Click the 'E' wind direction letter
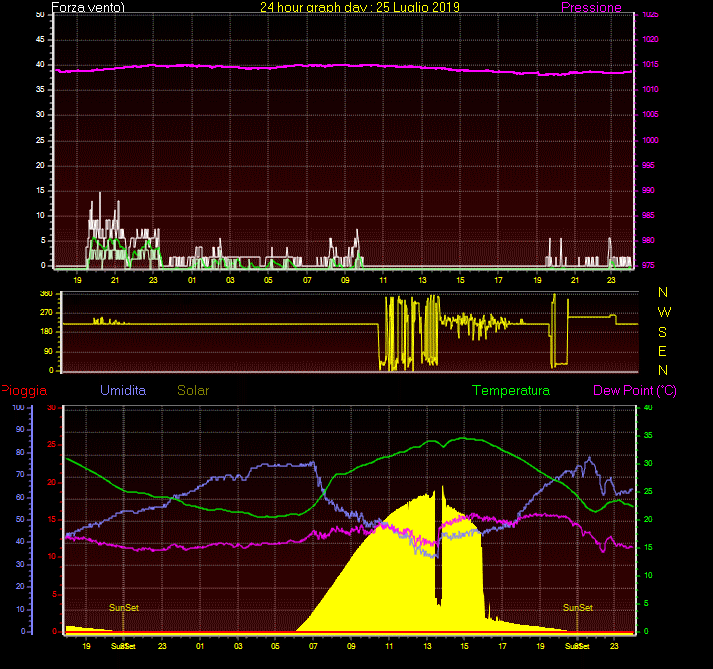The width and height of the screenshot is (713, 669). 663,351
